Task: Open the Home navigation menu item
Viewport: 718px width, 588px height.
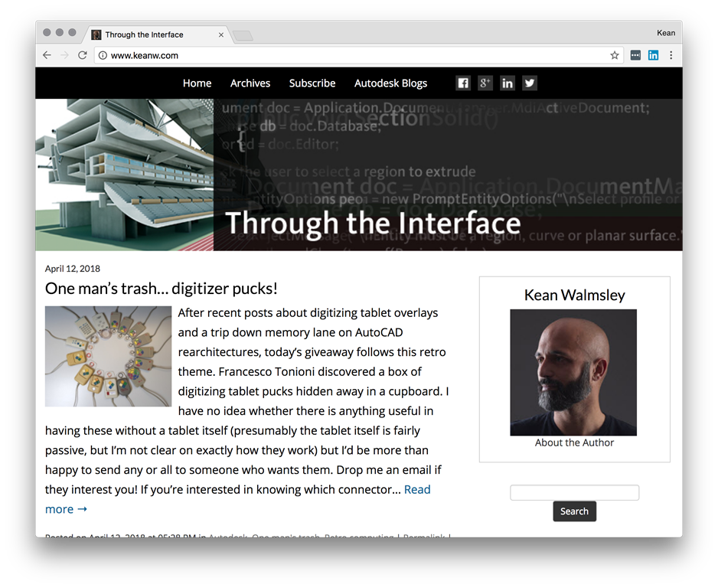Action: (x=197, y=83)
